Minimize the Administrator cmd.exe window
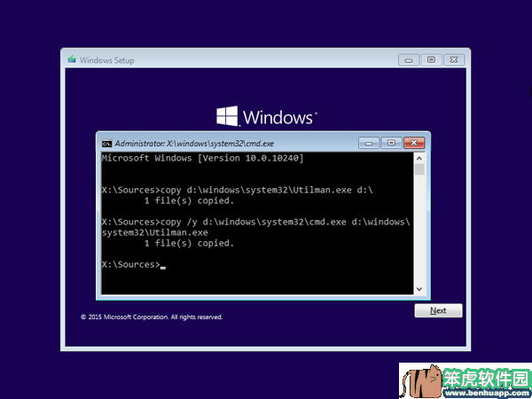Screen dimensions: 532x399 pyautogui.click(x=369, y=143)
